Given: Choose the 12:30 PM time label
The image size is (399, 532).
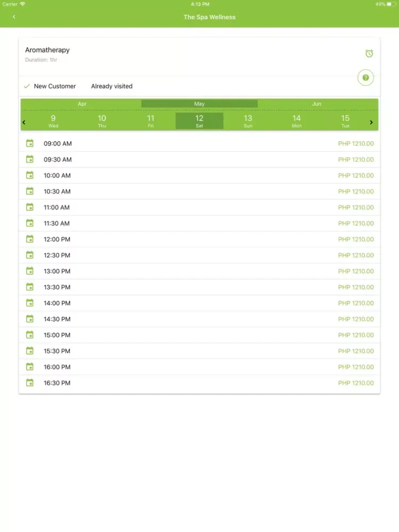Looking at the screenshot, I should pos(57,255).
